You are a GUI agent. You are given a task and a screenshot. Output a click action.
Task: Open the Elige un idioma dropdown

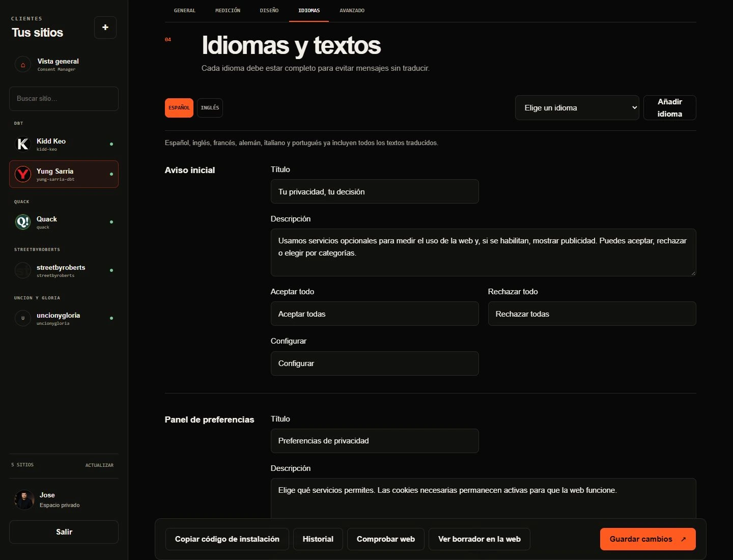coord(577,108)
